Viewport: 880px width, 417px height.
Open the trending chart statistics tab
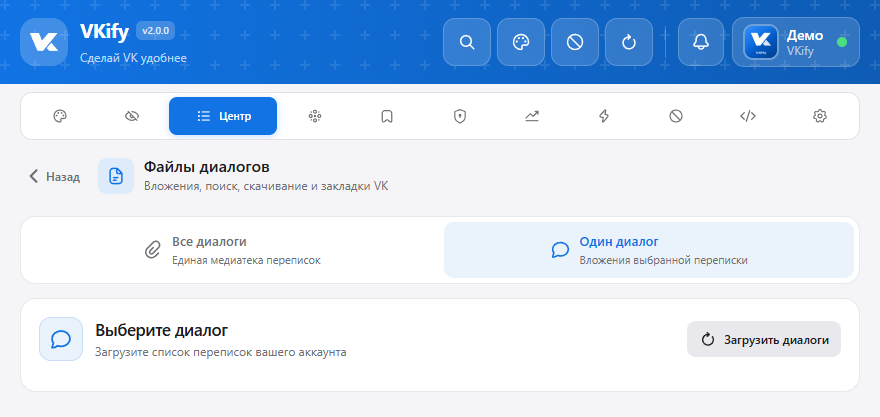[x=531, y=116]
